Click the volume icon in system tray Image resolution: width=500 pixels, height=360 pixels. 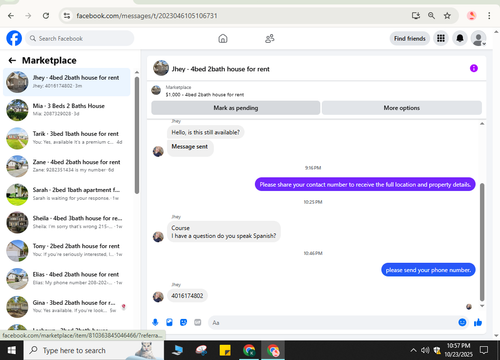click(x=425, y=350)
